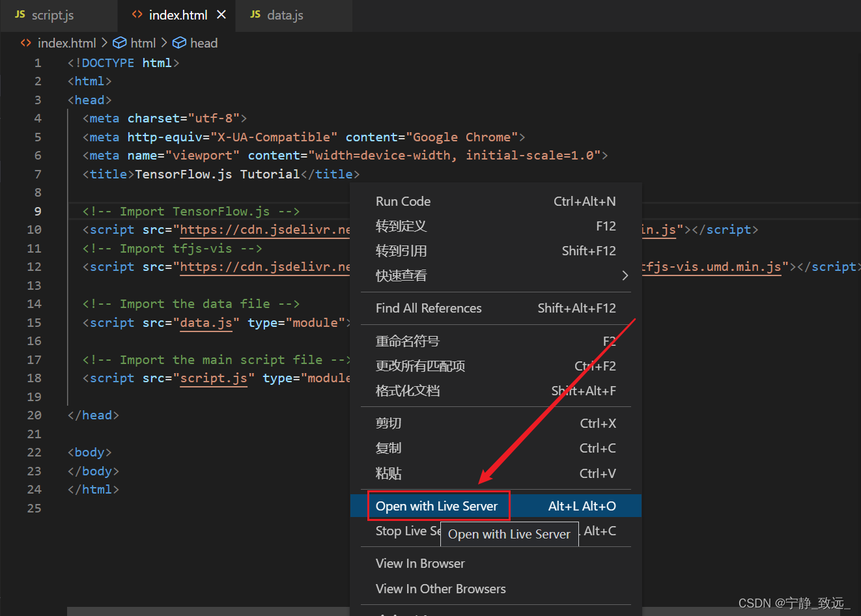Click line number 20 in the gutter

click(x=35, y=415)
